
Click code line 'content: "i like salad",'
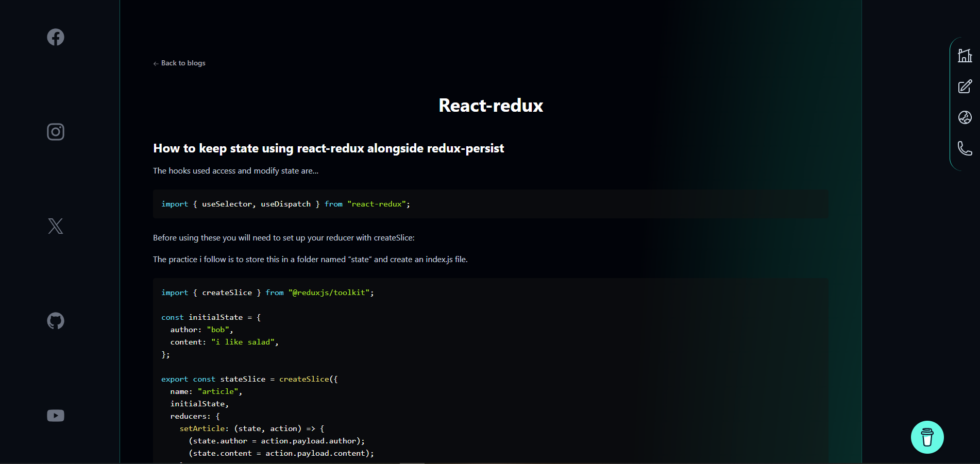[x=225, y=342]
